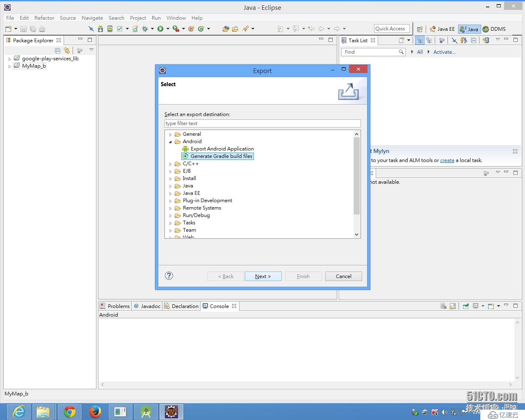This screenshot has width=525, height=420.
Task: Open Google Chrome from the taskbar
Action: (x=70, y=412)
